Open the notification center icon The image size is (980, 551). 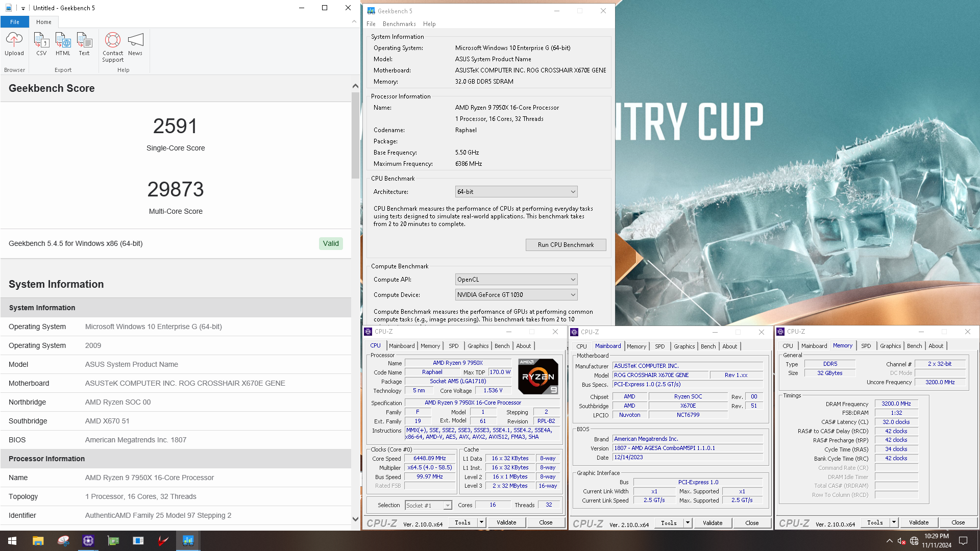(x=963, y=541)
